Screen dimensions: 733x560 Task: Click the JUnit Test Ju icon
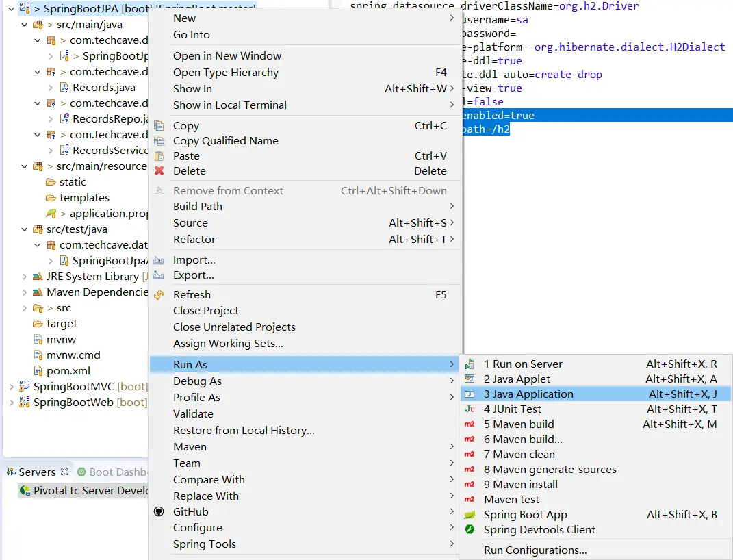point(470,409)
